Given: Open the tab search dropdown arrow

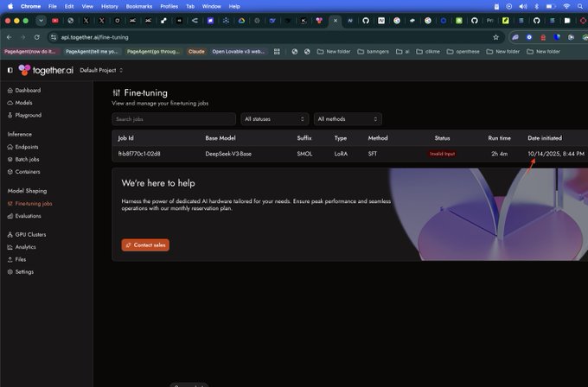Looking at the screenshot, I should click(41, 21).
